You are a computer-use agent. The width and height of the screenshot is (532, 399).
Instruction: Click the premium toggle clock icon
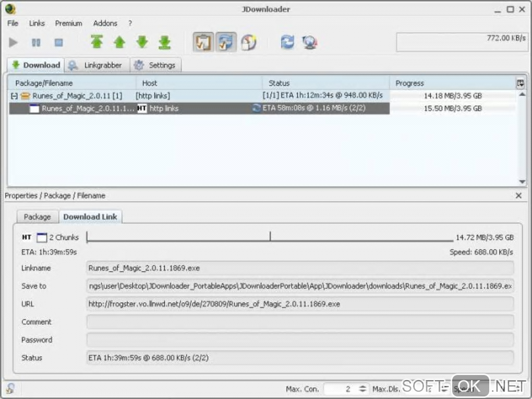249,42
